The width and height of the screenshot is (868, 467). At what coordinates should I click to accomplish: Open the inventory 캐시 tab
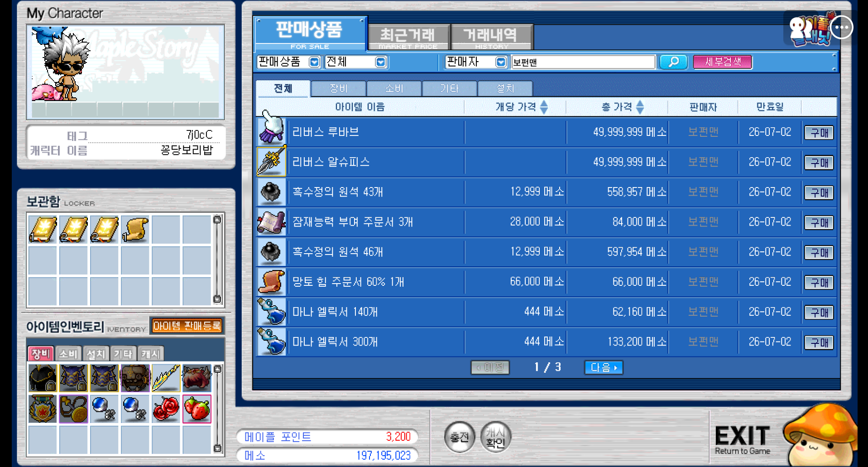click(x=150, y=354)
